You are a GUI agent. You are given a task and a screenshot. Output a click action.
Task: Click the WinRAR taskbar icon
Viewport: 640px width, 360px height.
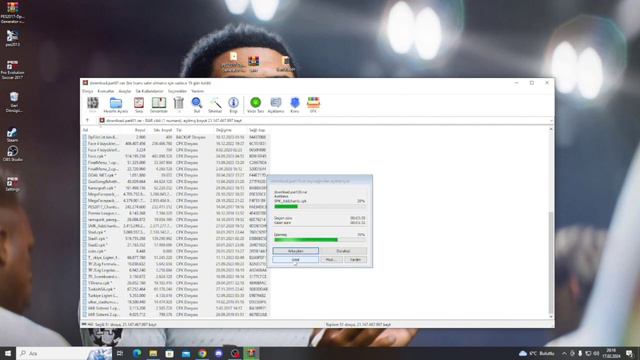(x=251, y=353)
